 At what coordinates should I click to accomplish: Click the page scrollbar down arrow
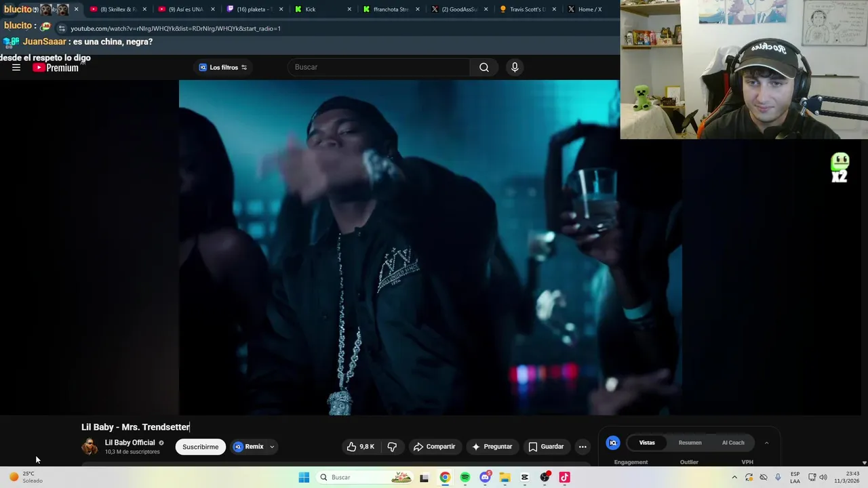pos(864,463)
